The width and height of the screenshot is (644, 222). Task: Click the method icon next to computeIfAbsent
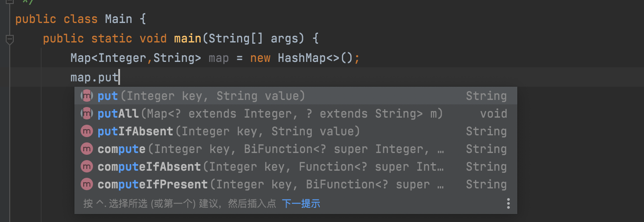click(x=87, y=167)
